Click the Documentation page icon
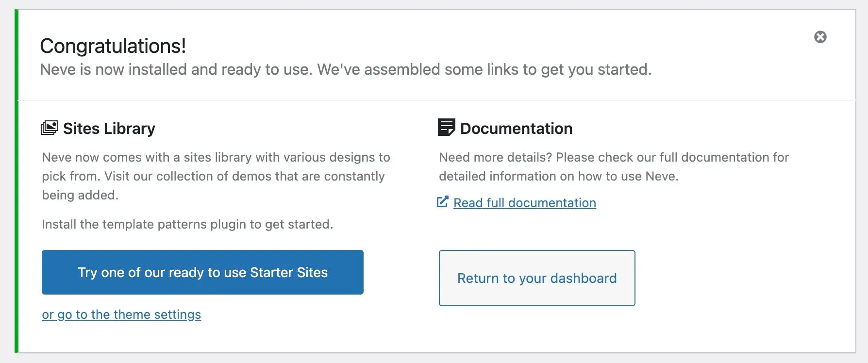Image resolution: width=868 pixels, height=363 pixels. click(x=446, y=128)
